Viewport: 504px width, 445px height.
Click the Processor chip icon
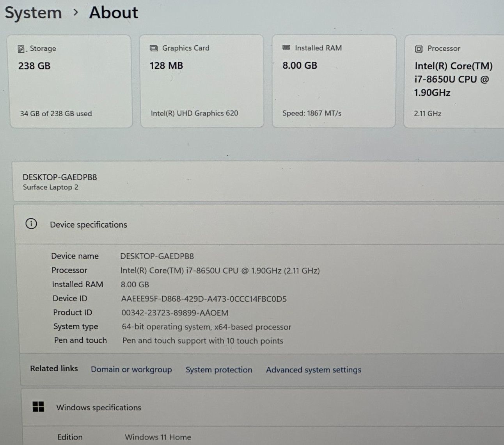point(419,49)
